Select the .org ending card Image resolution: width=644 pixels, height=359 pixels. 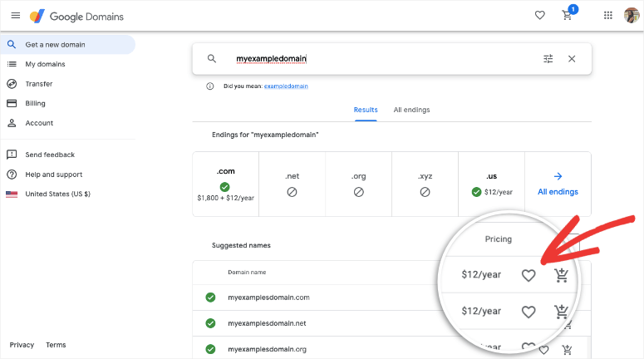[358, 184]
